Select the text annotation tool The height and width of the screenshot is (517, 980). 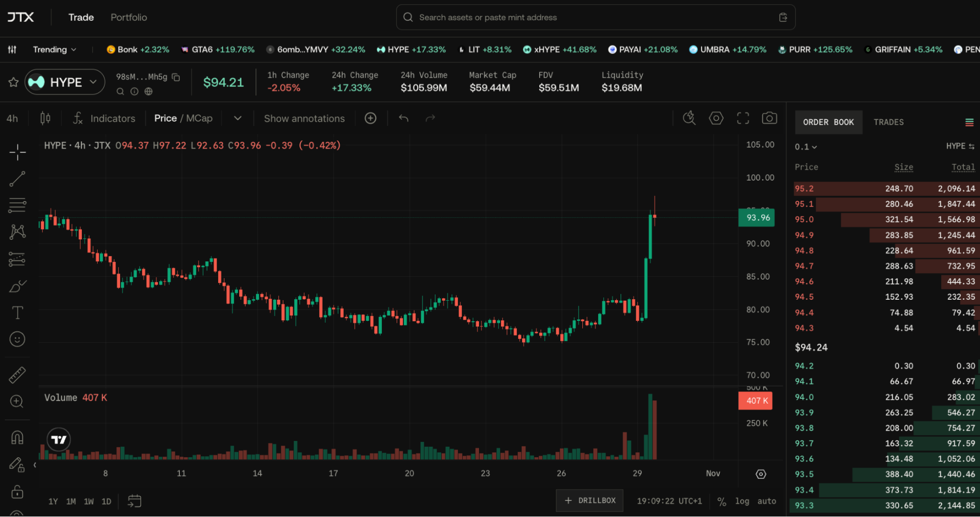(17, 312)
